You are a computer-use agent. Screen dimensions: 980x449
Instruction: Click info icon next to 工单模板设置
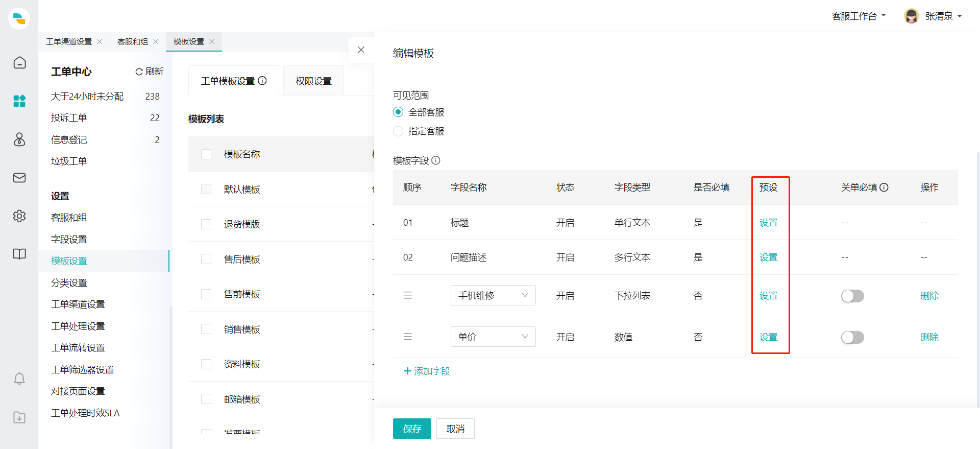pyautogui.click(x=262, y=81)
